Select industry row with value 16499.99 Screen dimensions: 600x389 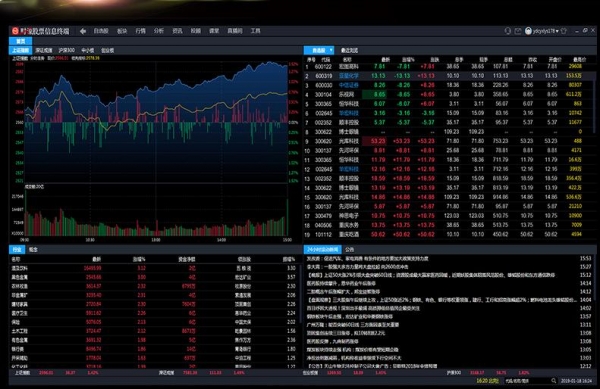[x=154, y=268]
